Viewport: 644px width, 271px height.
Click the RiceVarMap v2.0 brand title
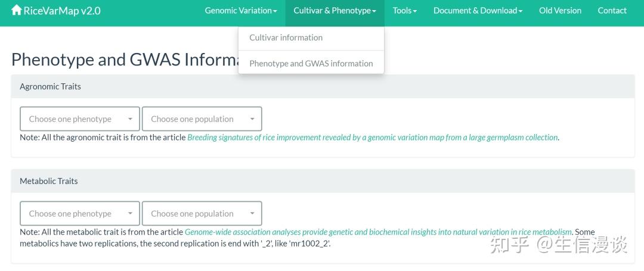[62, 11]
